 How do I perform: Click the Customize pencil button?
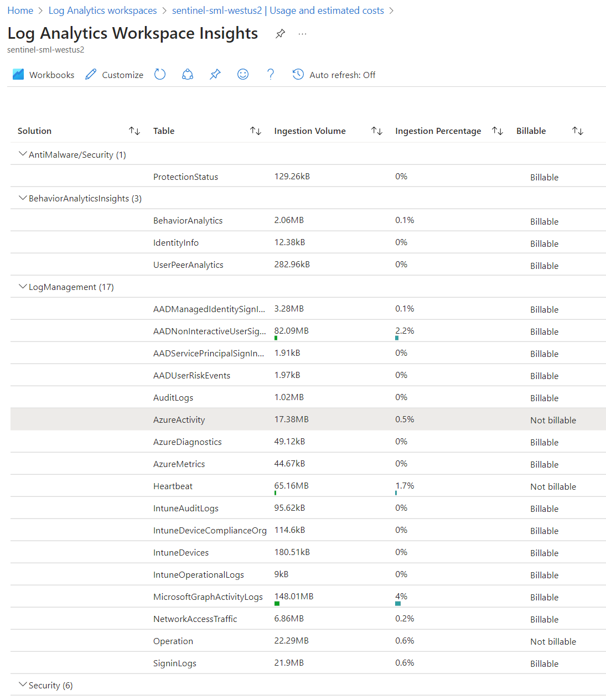pos(114,75)
